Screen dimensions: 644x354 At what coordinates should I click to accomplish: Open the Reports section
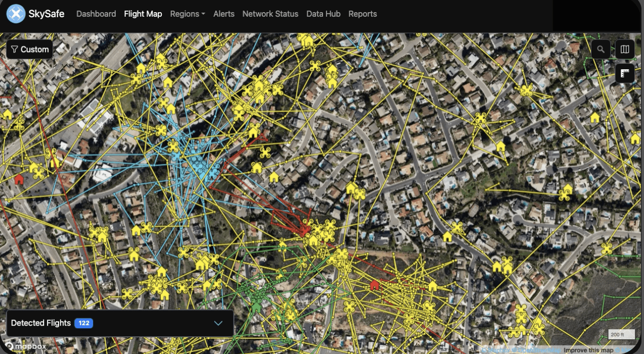pos(362,14)
